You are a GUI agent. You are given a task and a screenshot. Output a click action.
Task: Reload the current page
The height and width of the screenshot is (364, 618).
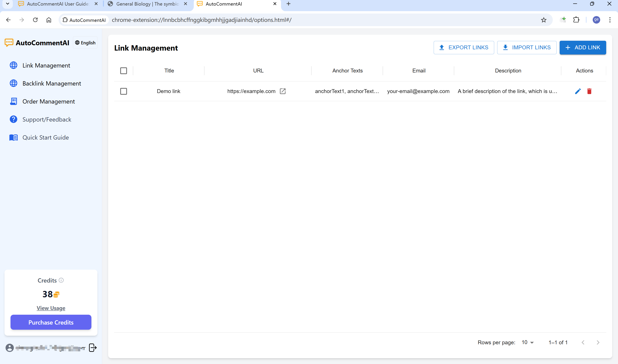(35, 20)
